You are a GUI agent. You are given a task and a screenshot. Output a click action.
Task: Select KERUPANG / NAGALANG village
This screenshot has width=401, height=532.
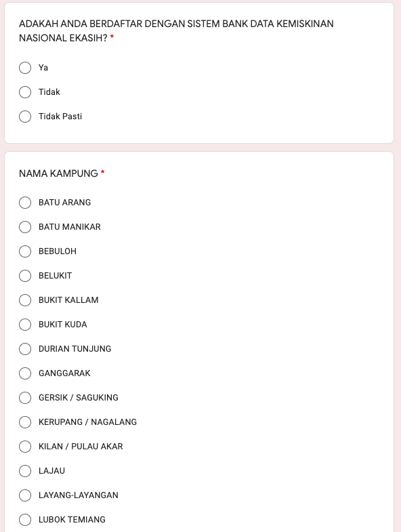pyautogui.click(x=25, y=422)
